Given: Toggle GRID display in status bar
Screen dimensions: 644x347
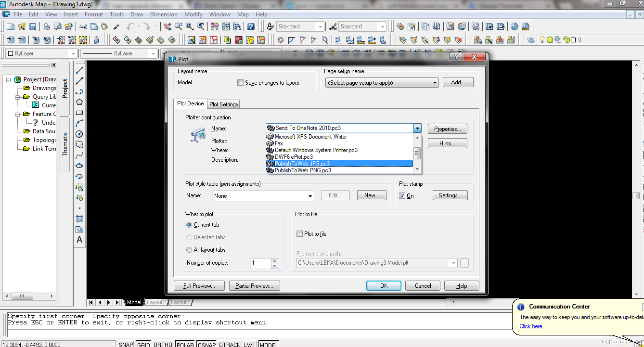Looking at the screenshot, I should click(143, 344).
